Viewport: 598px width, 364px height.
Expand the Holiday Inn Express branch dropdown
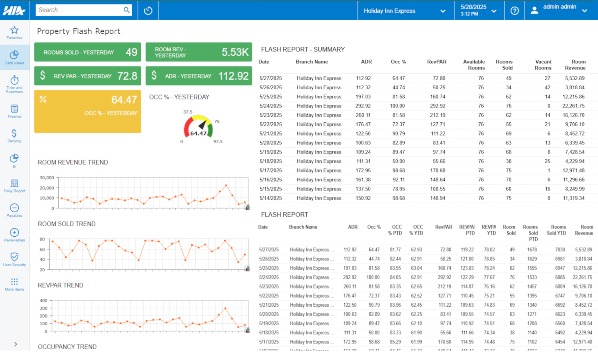405,11
